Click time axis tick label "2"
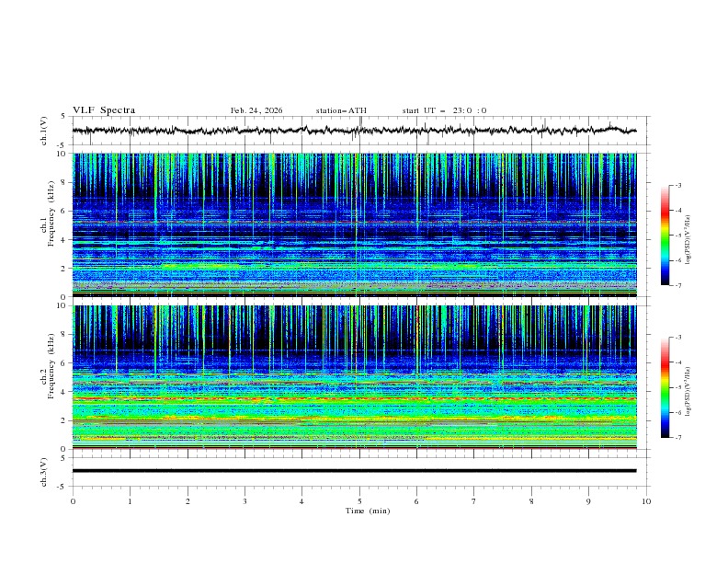 coord(188,501)
